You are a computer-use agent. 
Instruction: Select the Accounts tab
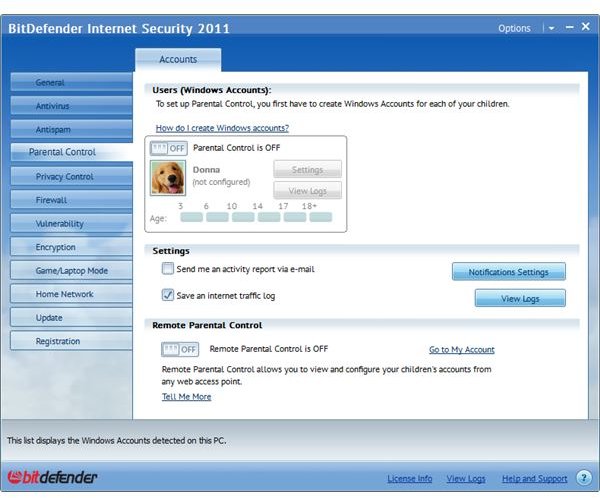click(178, 59)
